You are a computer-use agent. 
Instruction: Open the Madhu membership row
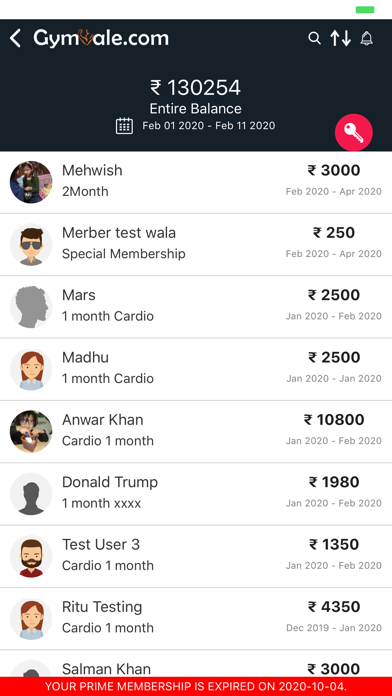pyautogui.click(x=196, y=369)
